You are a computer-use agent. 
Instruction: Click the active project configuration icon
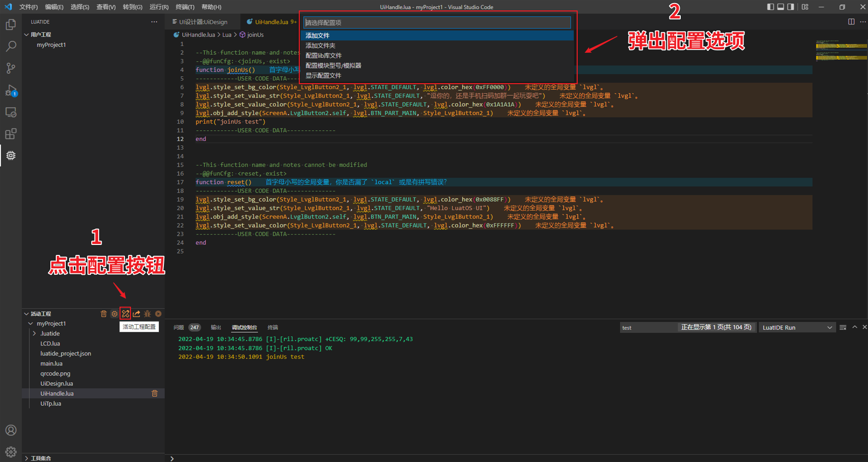[x=125, y=314]
